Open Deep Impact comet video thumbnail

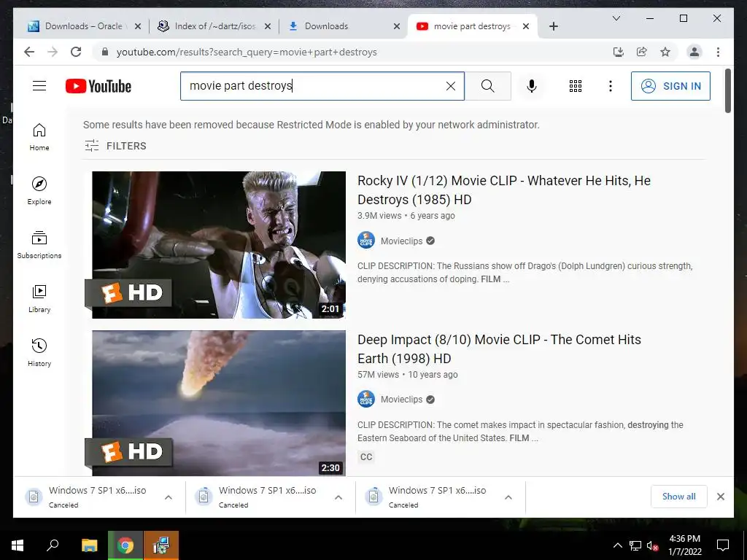tap(219, 402)
